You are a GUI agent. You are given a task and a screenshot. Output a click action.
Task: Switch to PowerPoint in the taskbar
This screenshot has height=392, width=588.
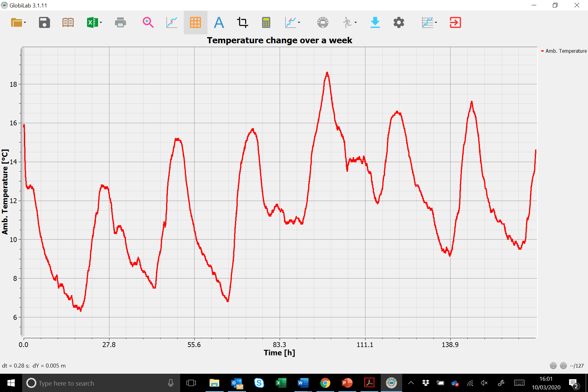347,383
